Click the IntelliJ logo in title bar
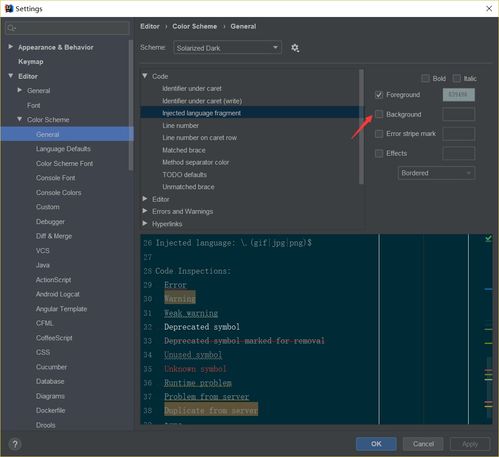This screenshot has width=499, height=457. pos(9,8)
